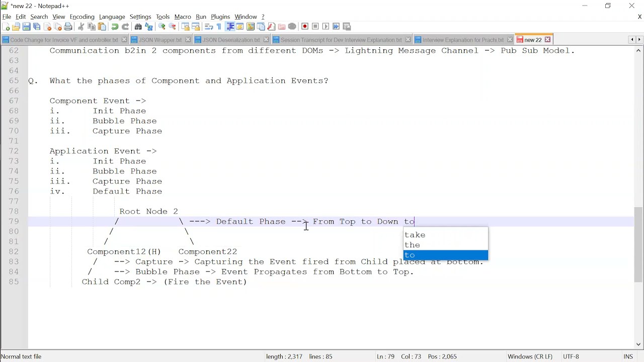Switch to Code Change for Invoice VF tab

click(x=64, y=40)
